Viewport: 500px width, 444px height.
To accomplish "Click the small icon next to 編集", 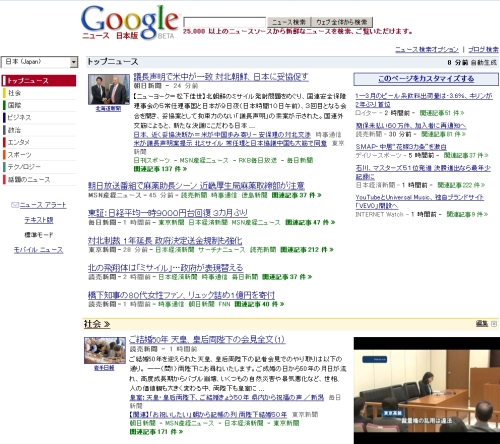I will (494, 324).
